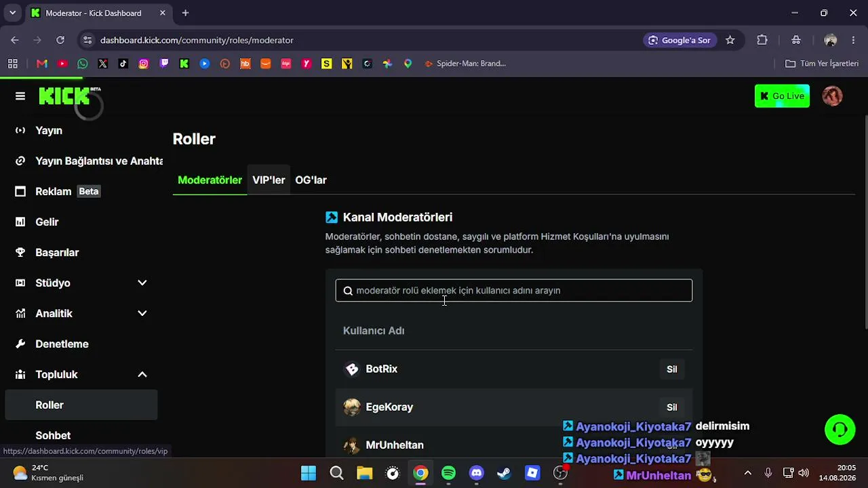Open the Amazon bookmark
868x488 pixels.
coord(266,64)
